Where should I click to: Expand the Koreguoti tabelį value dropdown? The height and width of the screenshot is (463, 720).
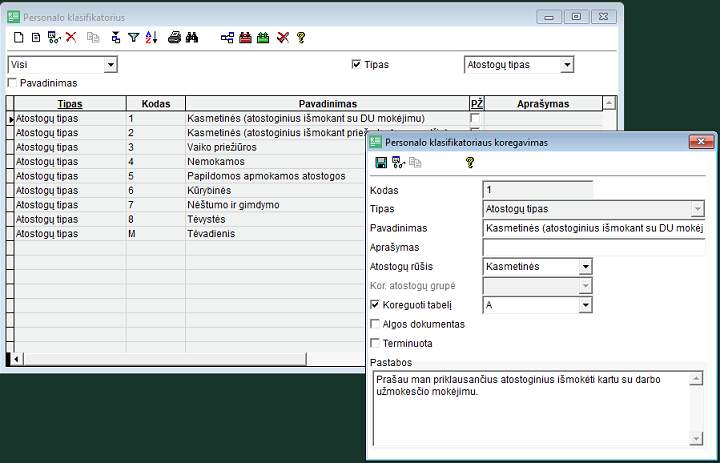585,305
